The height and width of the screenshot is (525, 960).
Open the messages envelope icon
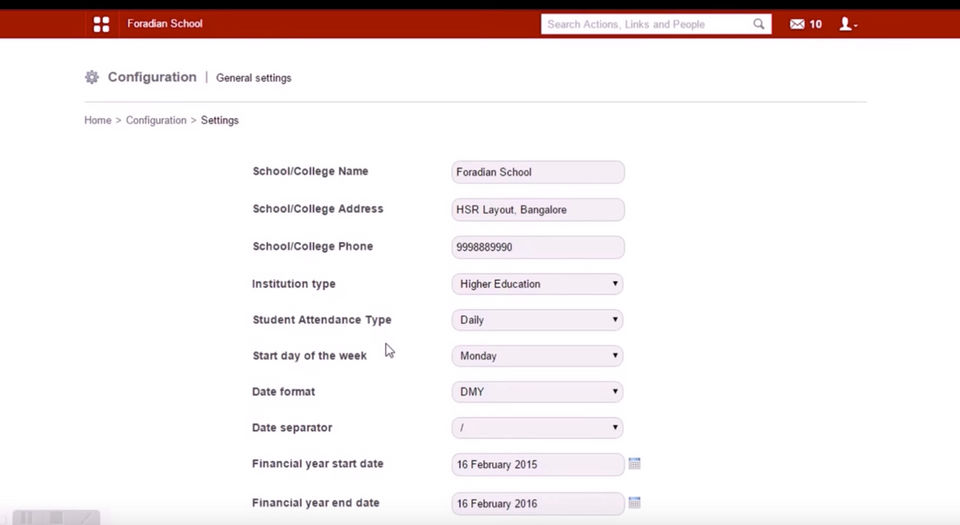pyautogui.click(x=797, y=24)
